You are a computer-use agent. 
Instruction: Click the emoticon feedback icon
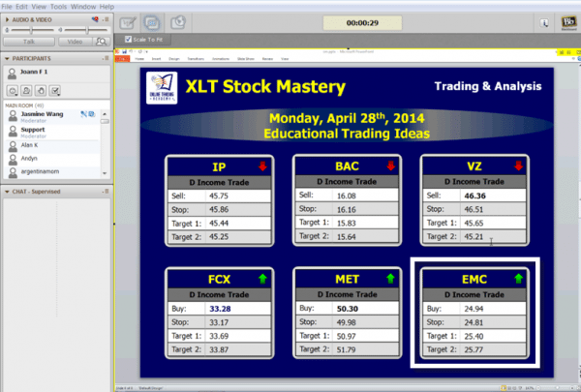pyautogui.click(x=14, y=90)
